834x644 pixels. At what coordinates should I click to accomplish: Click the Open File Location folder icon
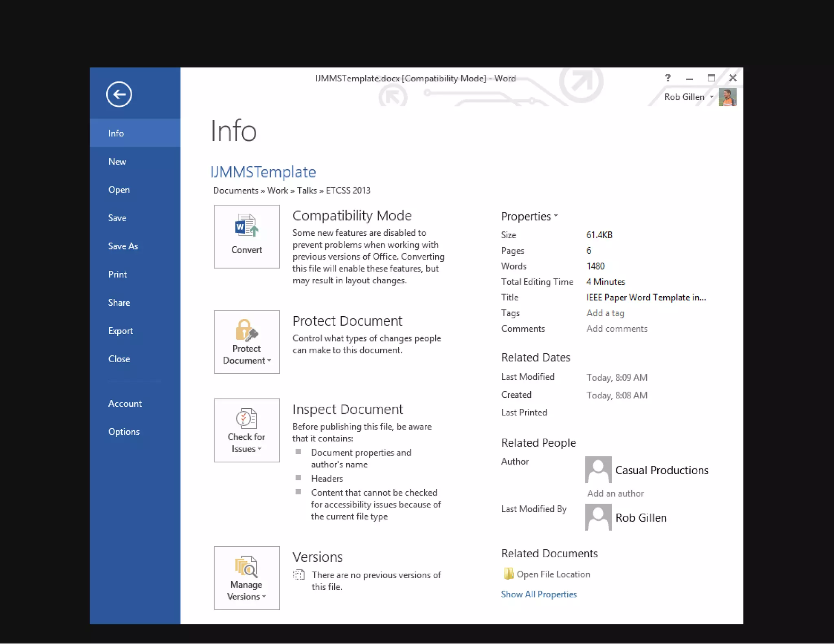(508, 574)
